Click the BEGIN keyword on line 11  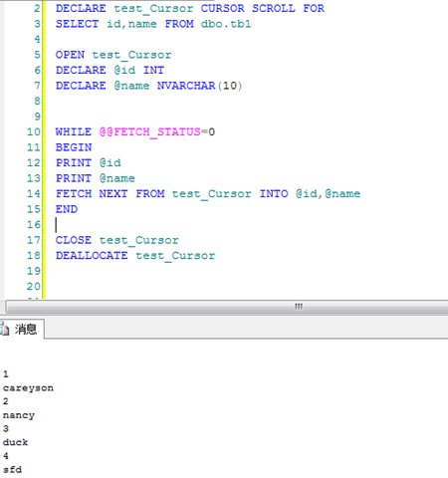[x=74, y=147]
